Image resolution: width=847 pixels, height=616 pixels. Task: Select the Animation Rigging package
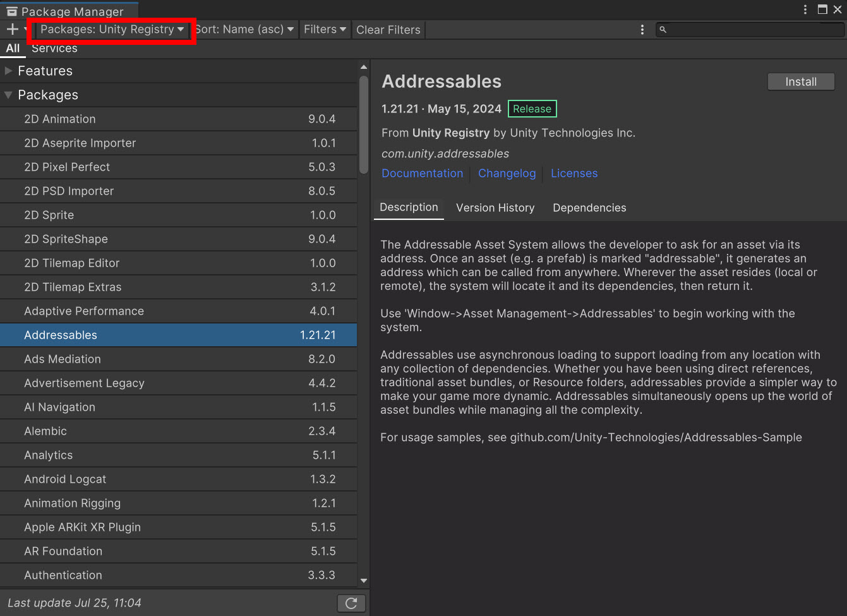coord(179,503)
